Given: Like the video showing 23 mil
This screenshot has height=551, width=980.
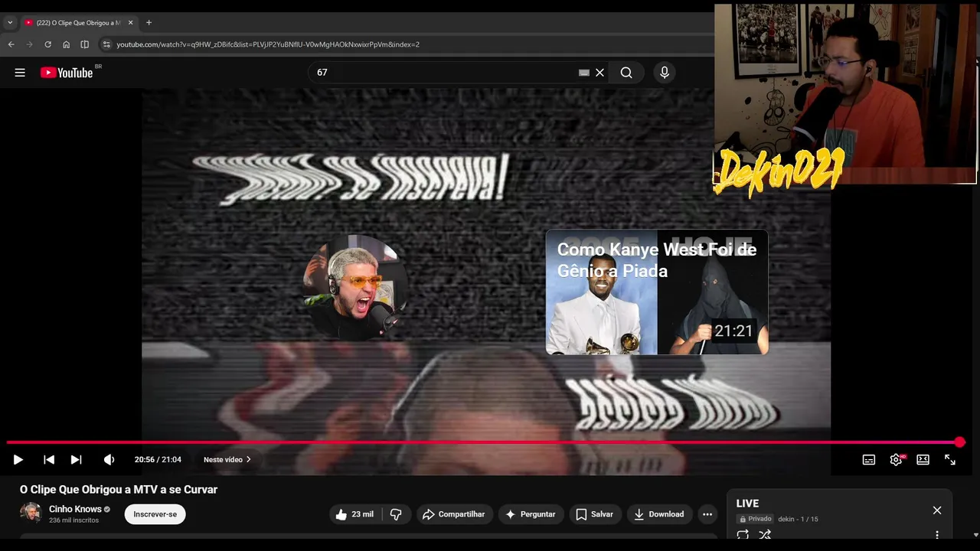Looking at the screenshot, I should click(x=354, y=514).
